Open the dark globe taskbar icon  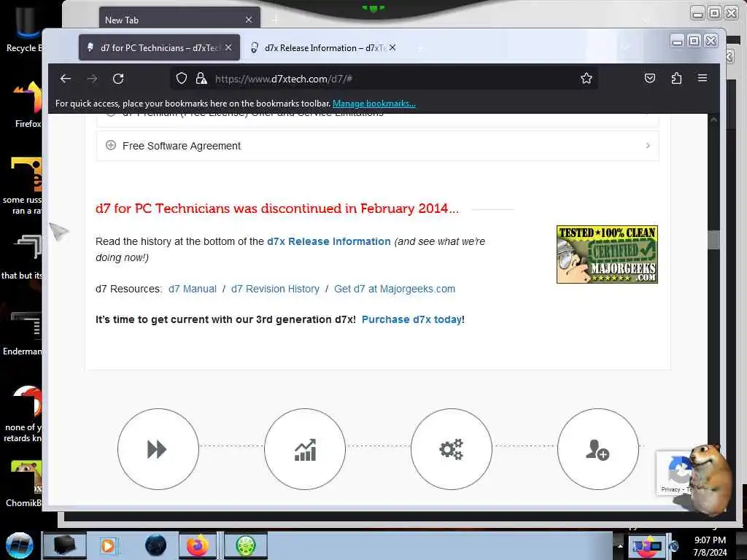[156, 545]
